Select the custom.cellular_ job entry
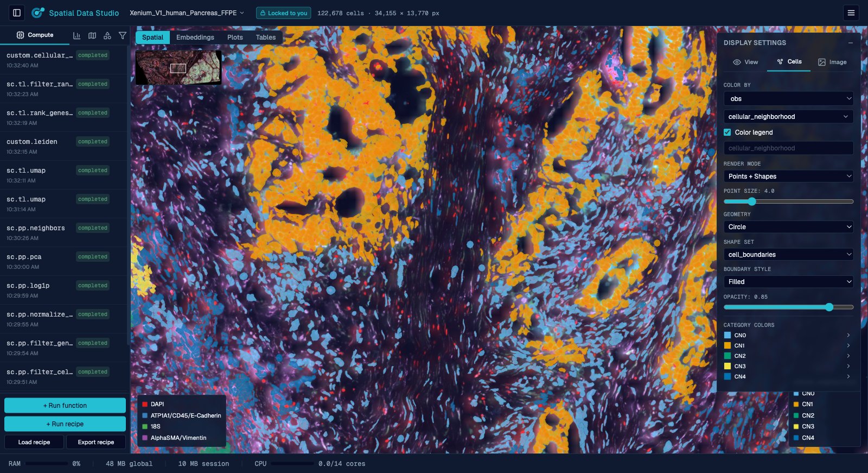The image size is (868, 473). click(63, 60)
